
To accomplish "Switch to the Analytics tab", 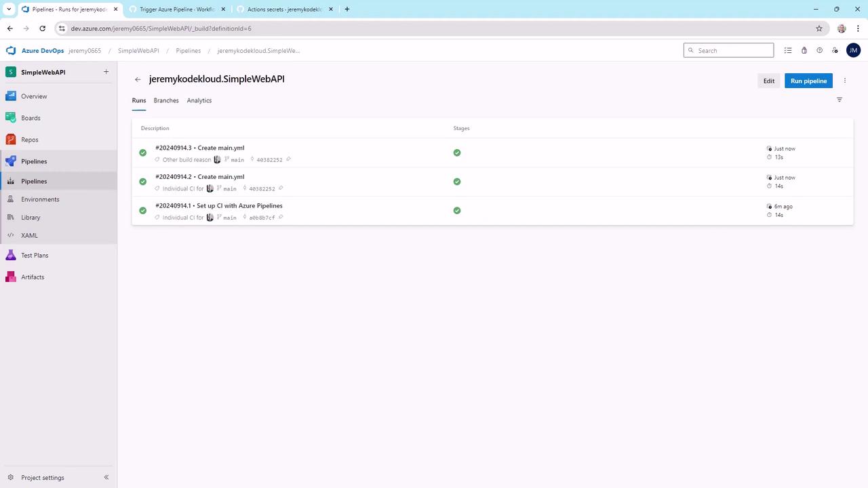I will point(199,100).
